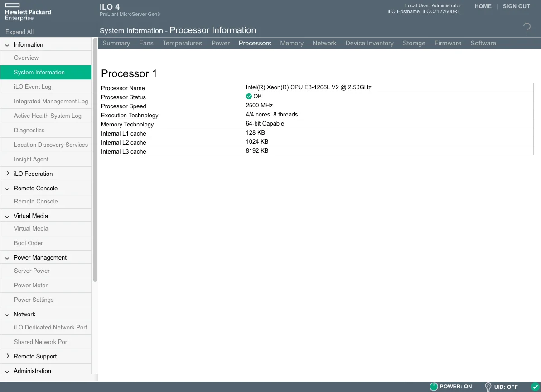Screen dimensions: 541x392
Task: Switch to the Summary tab
Action: click(x=116, y=43)
